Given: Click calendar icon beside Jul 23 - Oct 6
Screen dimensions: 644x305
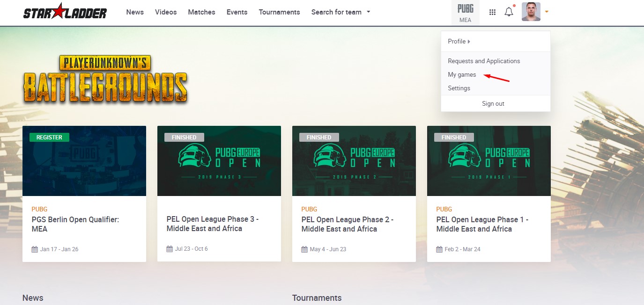Looking at the screenshot, I should tap(170, 249).
